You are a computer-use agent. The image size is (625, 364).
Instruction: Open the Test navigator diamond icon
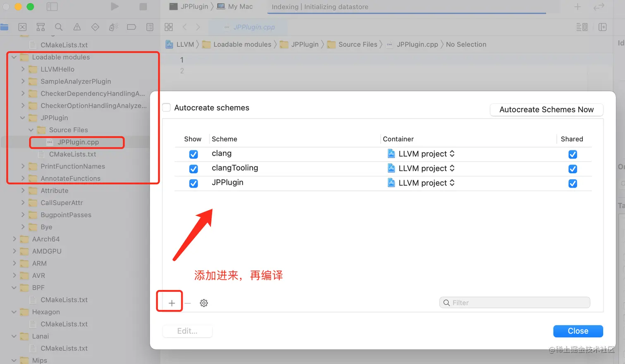95,27
